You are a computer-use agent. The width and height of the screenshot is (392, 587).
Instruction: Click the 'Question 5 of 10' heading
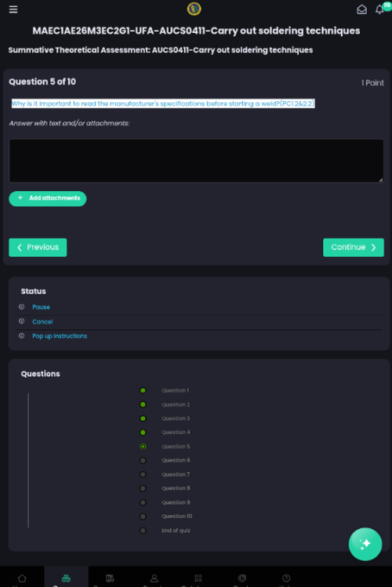coord(42,82)
